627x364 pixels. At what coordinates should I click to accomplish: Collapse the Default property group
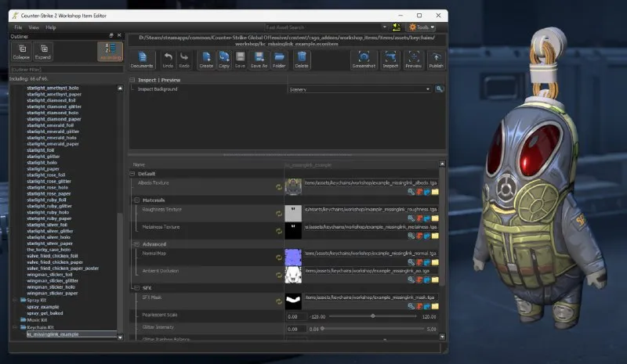tap(132, 174)
